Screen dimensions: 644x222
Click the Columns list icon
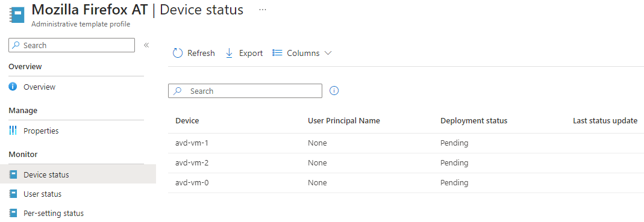pos(278,53)
